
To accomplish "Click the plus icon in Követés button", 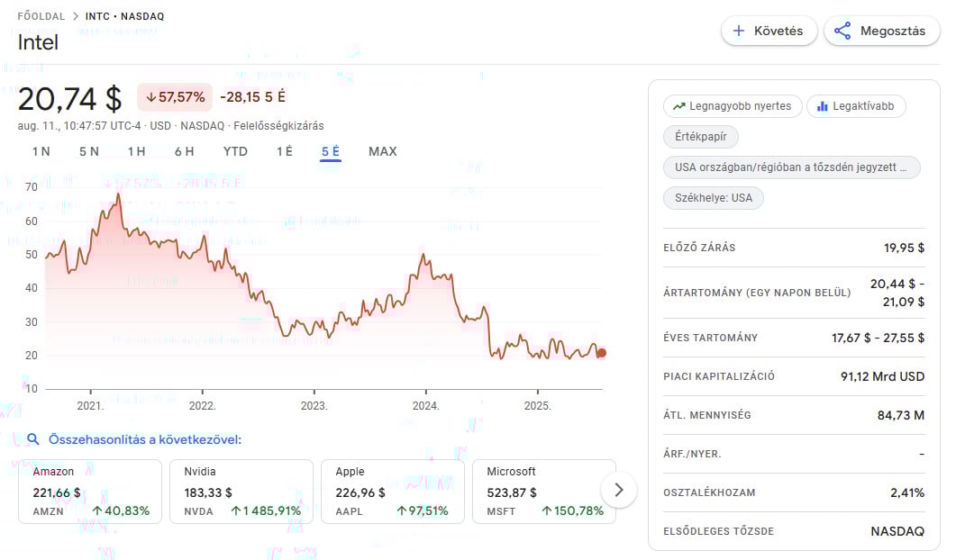I will pos(738,31).
